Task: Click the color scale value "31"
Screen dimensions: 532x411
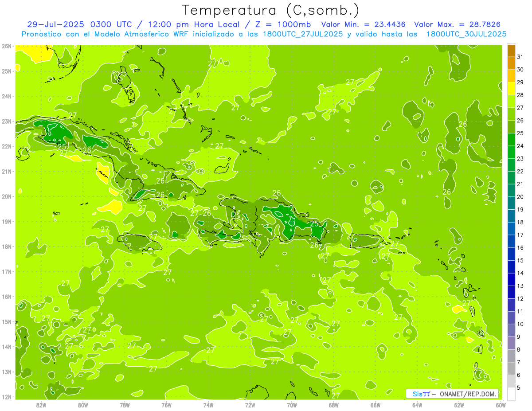Action: [x=520, y=57]
